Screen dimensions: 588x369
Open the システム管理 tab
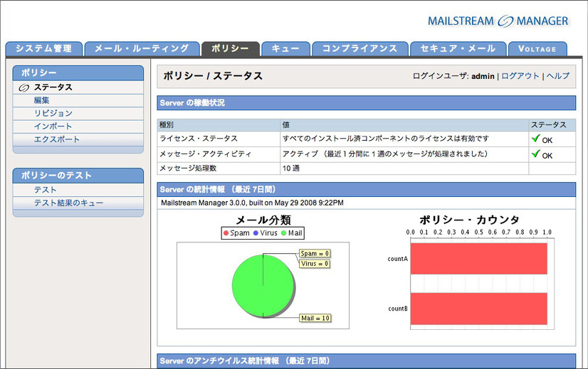(44, 48)
